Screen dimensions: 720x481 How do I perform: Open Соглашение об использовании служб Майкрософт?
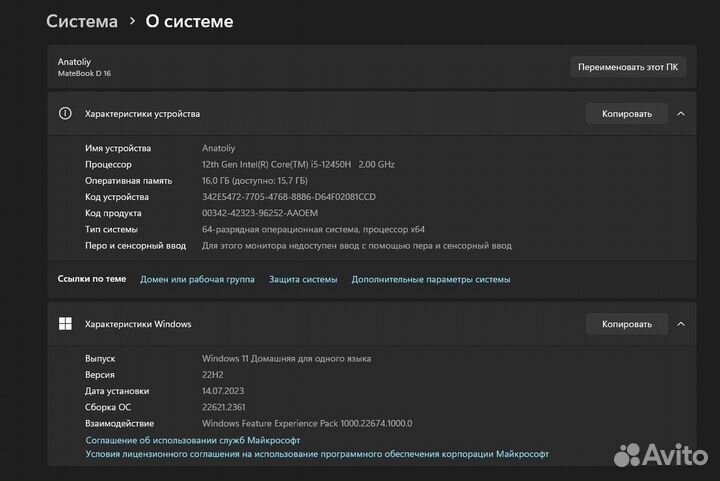point(193,440)
